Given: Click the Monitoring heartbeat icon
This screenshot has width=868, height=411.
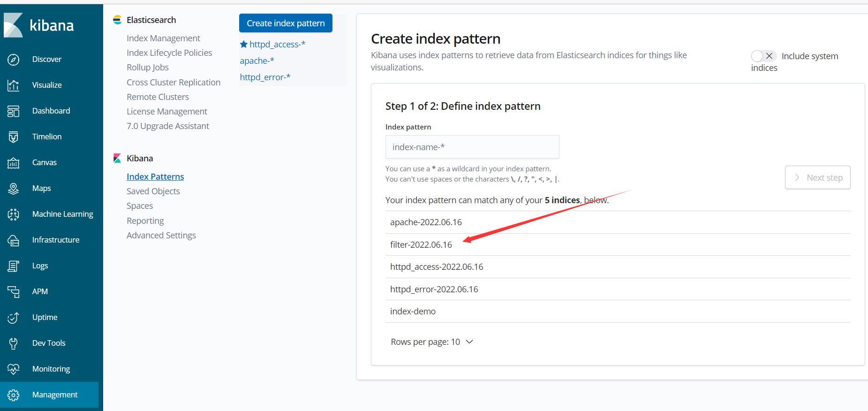Looking at the screenshot, I should click(14, 369).
